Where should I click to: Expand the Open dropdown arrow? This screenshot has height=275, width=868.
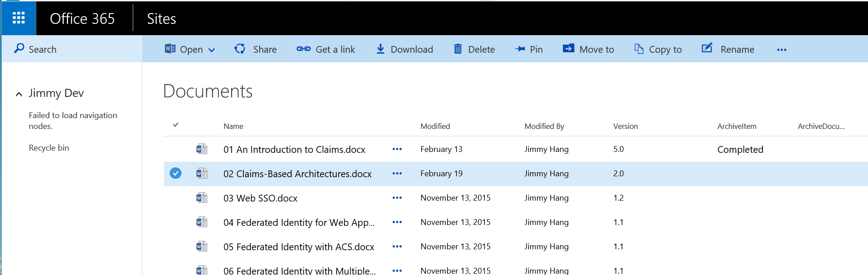[212, 50]
